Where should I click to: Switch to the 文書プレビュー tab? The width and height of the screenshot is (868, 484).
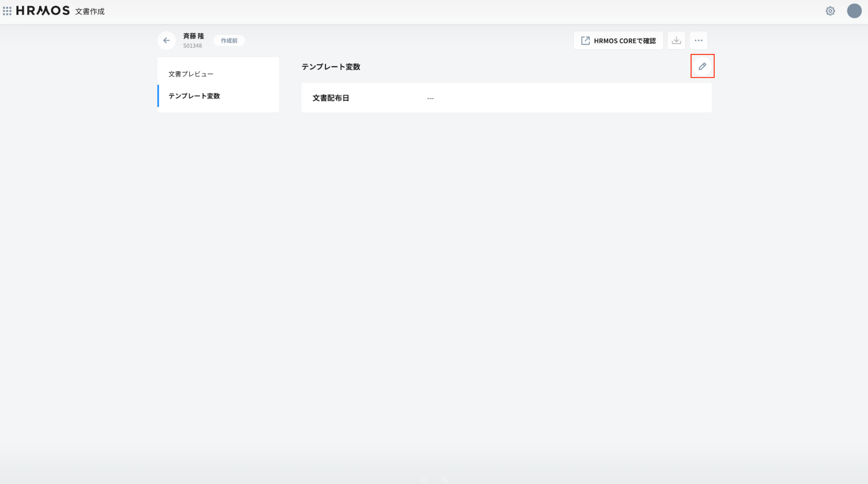point(191,74)
